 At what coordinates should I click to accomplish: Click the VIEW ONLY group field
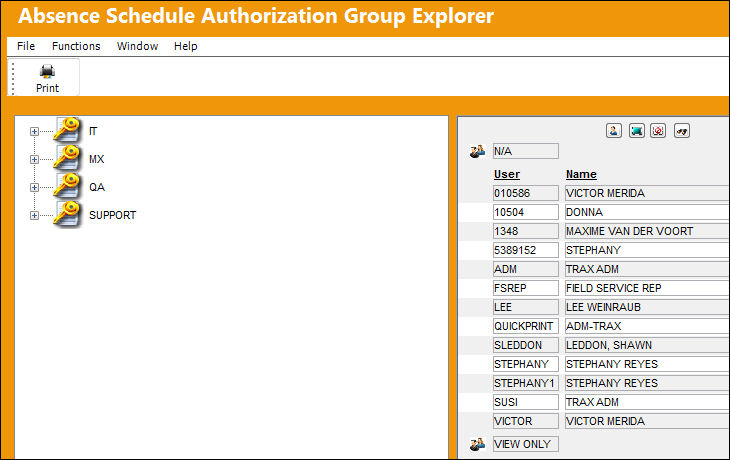526,444
